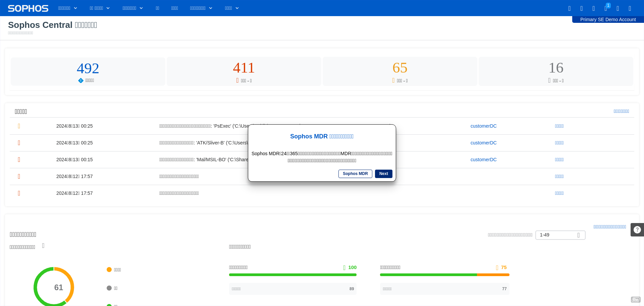Open customerDC link on the Mal/MSIL-BO row
The image size is (644, 306).
point(484,160)
